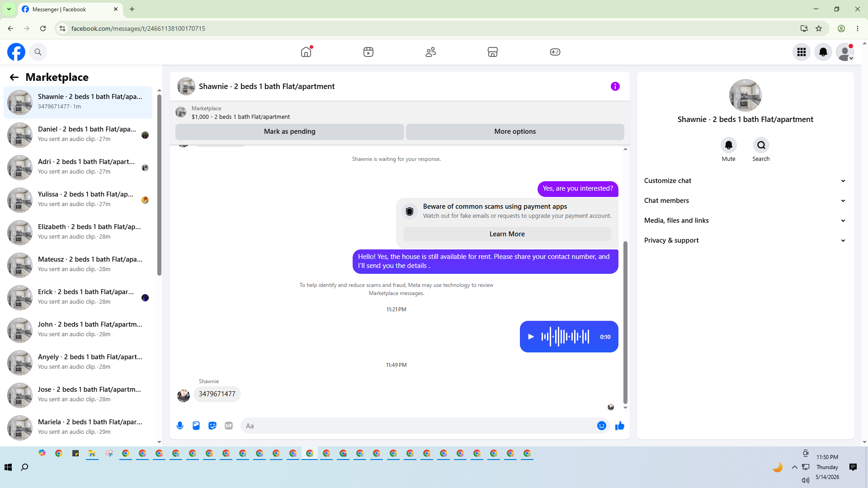Screen dimensions: 868x488
Task: Open the Marketplace storefront icon
Action: click(x=493, y=52)
